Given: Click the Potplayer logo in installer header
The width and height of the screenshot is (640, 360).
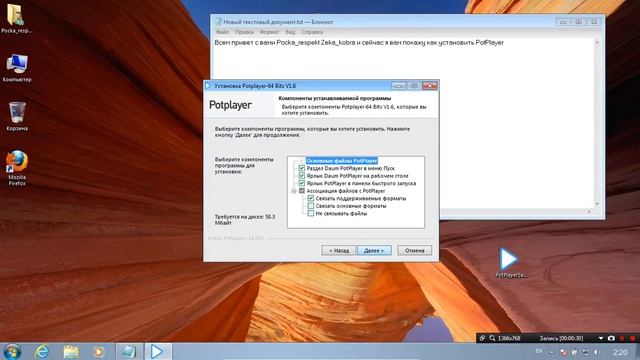Looking at the screenshot, I should [x=230, y=105].
